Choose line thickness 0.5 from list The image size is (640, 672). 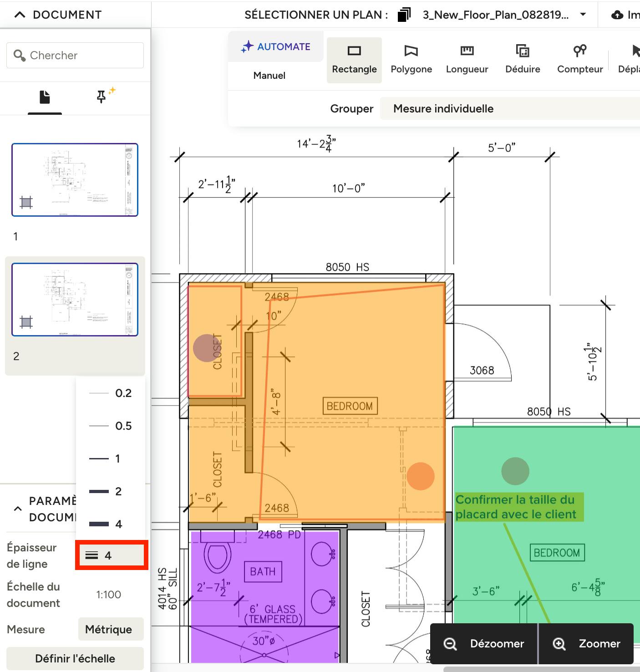point(110,426)
